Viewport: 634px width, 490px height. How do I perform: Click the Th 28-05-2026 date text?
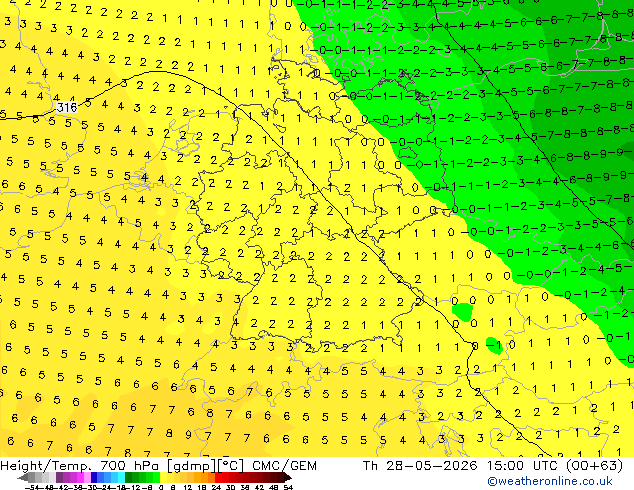coord(420,466)
